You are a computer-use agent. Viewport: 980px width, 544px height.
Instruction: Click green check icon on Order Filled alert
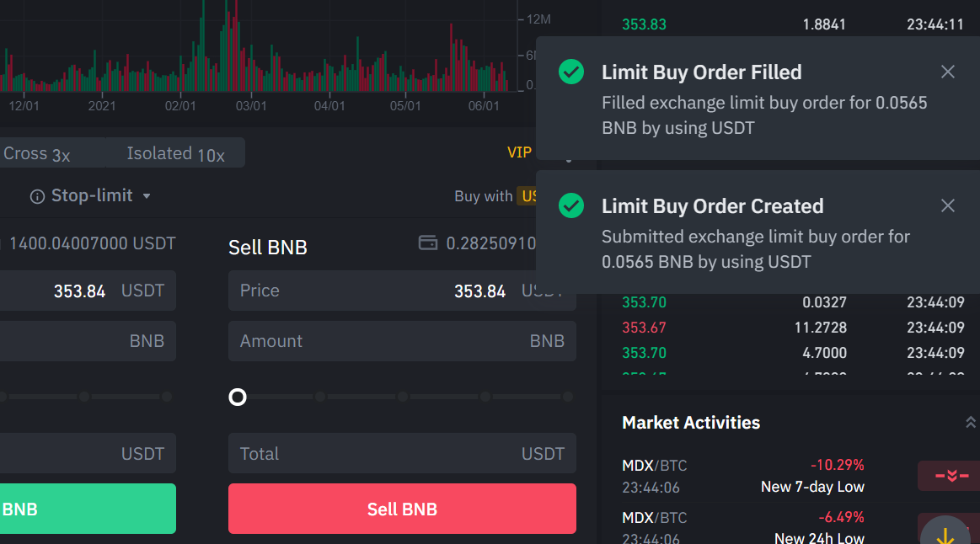click(571, 72)
